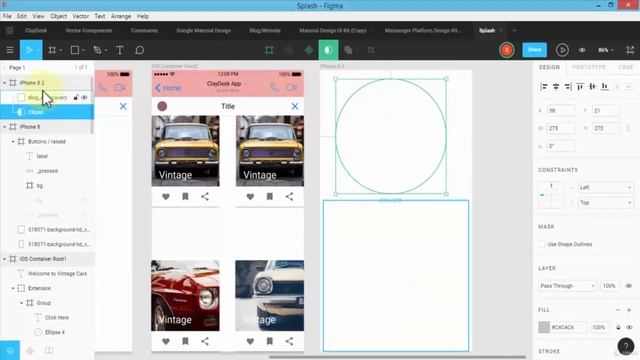Image resolution: width=640 pixels, height=360 pixels.
Task: Collapse the Extension layer group
Action: tap(13, 288)
